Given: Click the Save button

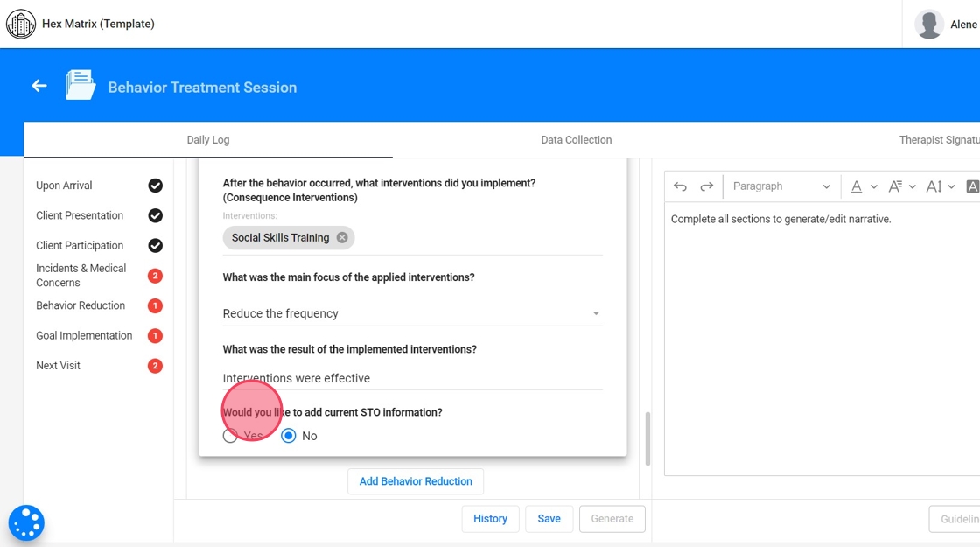Looking at the screenshot, I should 549,519.
